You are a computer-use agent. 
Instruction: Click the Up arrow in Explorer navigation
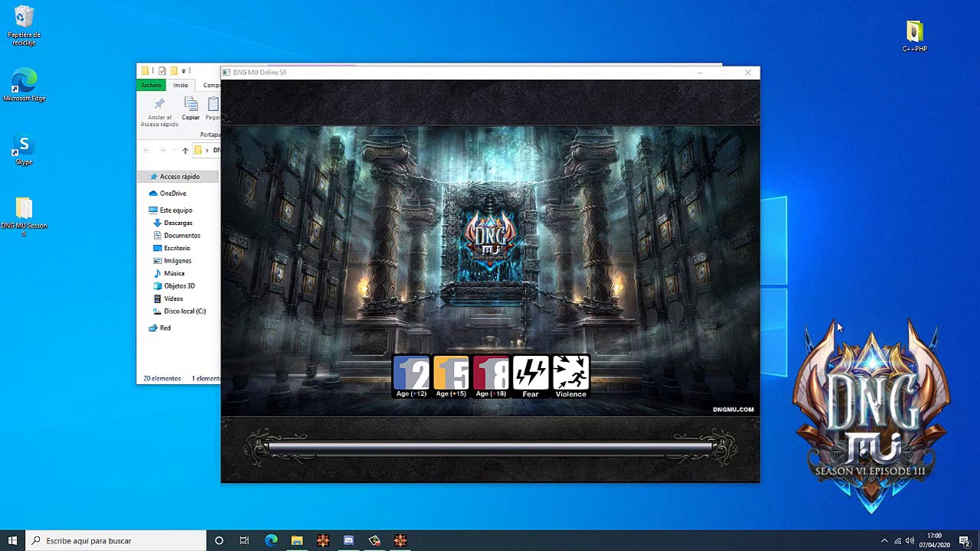(185, 151)
